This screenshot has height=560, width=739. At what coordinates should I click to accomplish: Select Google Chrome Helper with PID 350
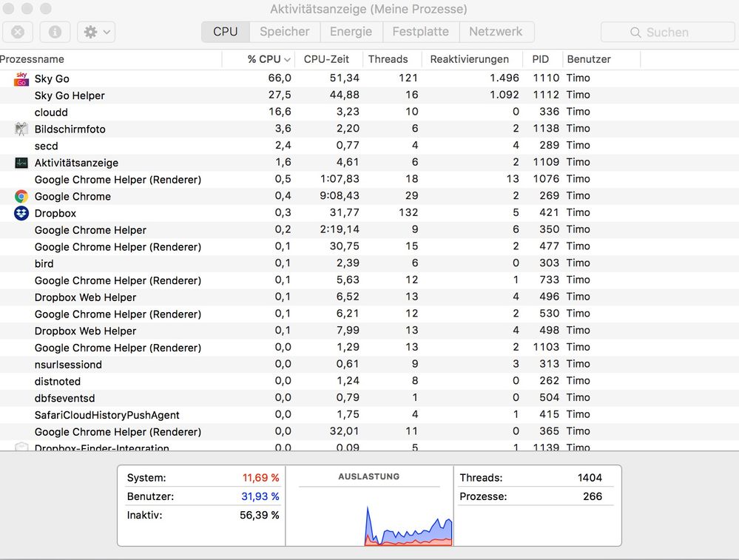click(370, 230)
